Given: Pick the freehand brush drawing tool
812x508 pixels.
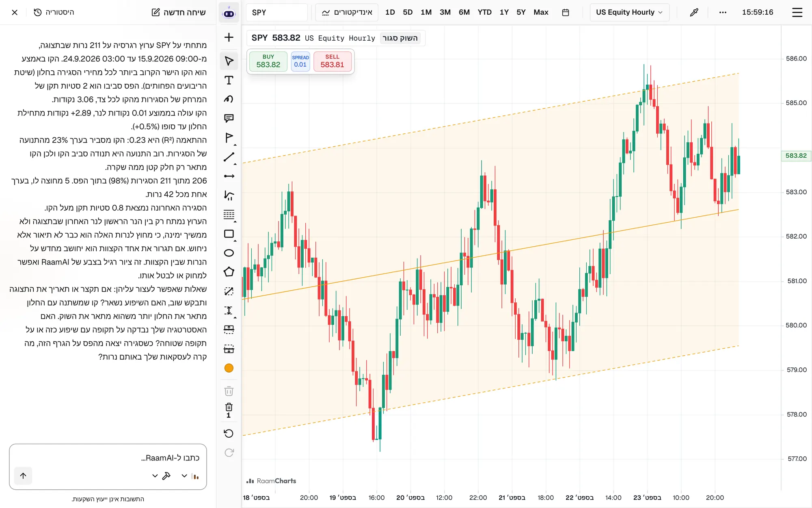Looking at the screenshot, I should [x=229, y=99].
